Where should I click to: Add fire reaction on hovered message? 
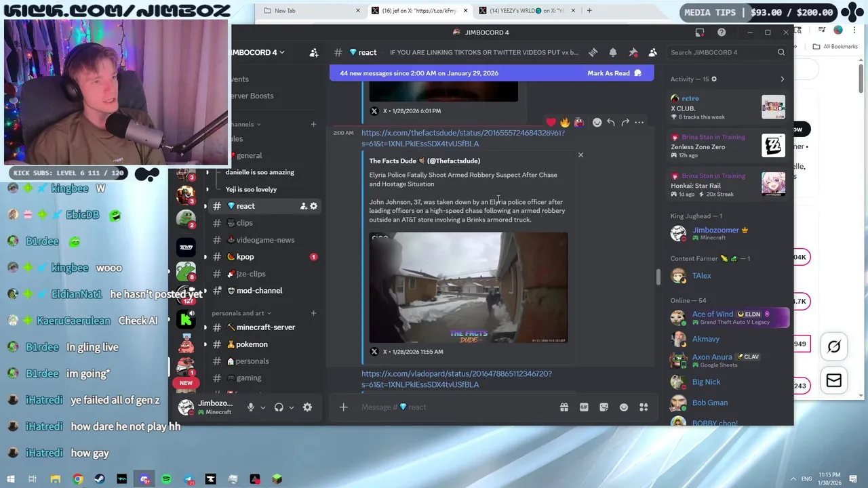[565, 122]
